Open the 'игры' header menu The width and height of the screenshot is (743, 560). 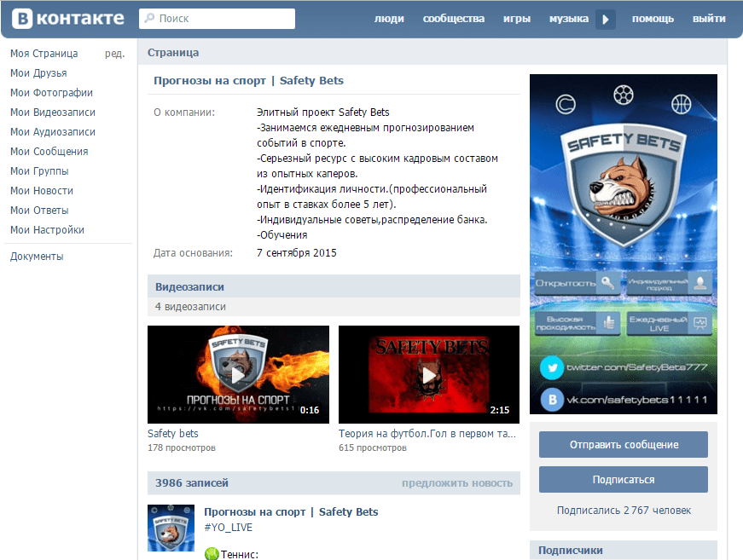516,19
